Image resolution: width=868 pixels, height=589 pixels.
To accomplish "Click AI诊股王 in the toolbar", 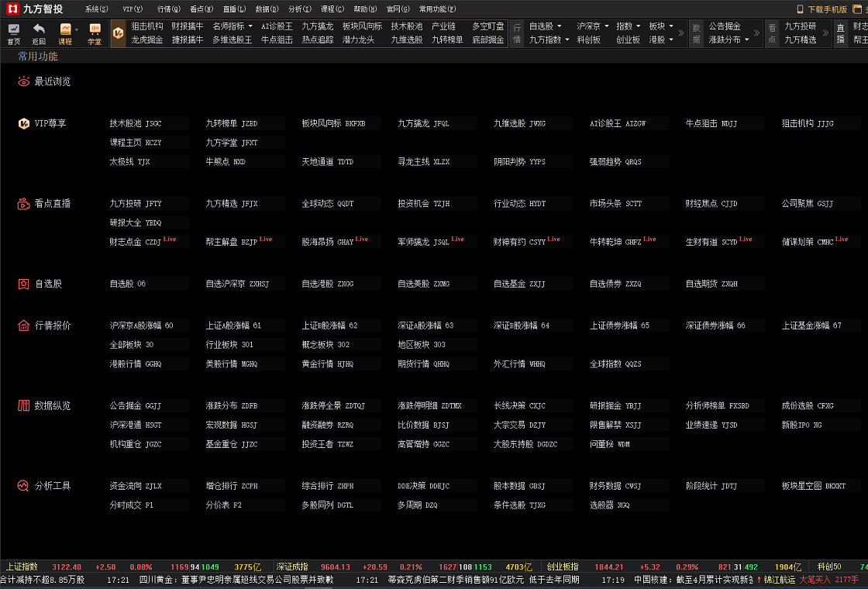I will click(x=277, y=26).
